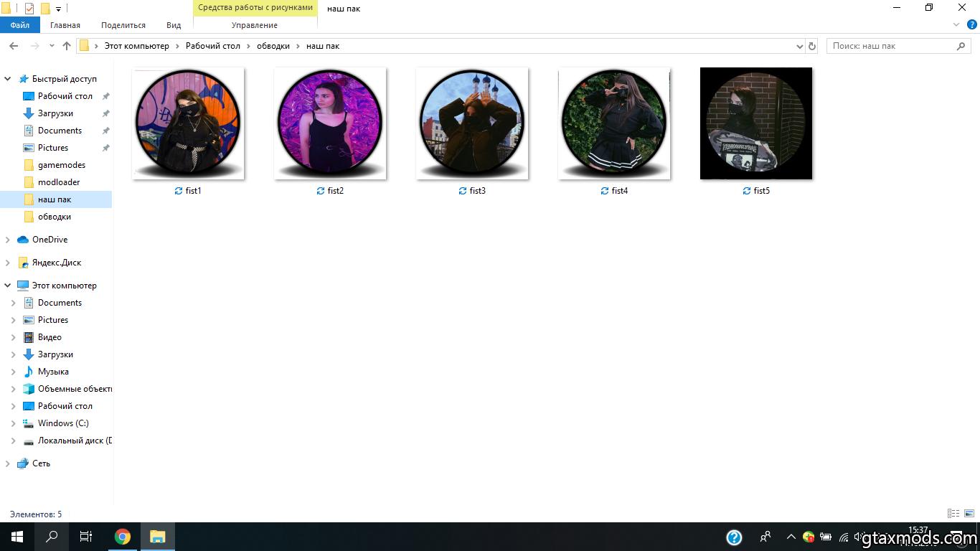
Task: Select the fist3 image thumbnail
Action: point(472,123)
